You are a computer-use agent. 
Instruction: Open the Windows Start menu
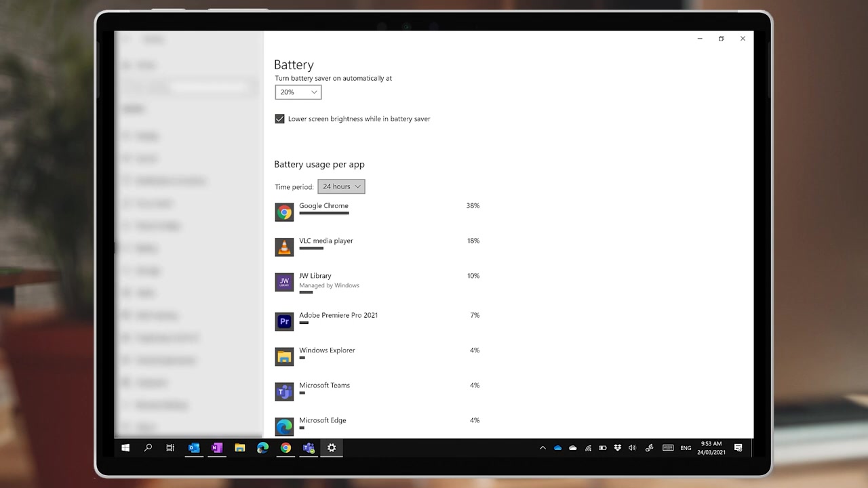(125, 448)
